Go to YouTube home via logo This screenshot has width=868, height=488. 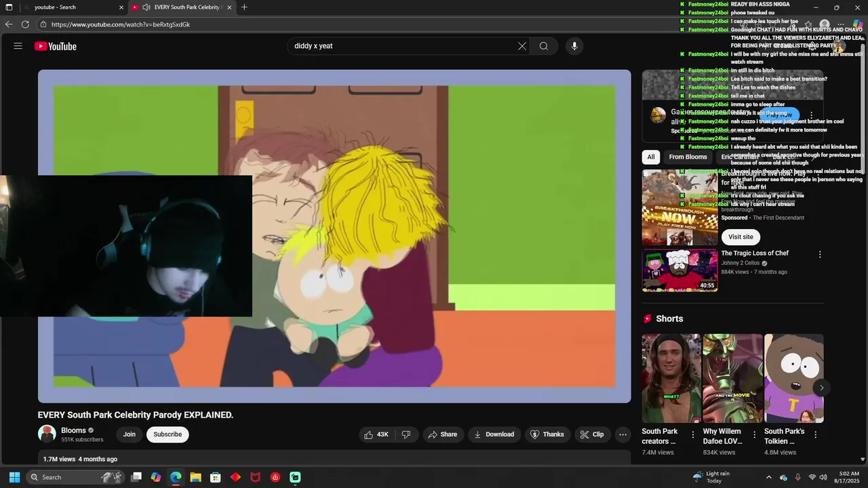coord(56,46)
